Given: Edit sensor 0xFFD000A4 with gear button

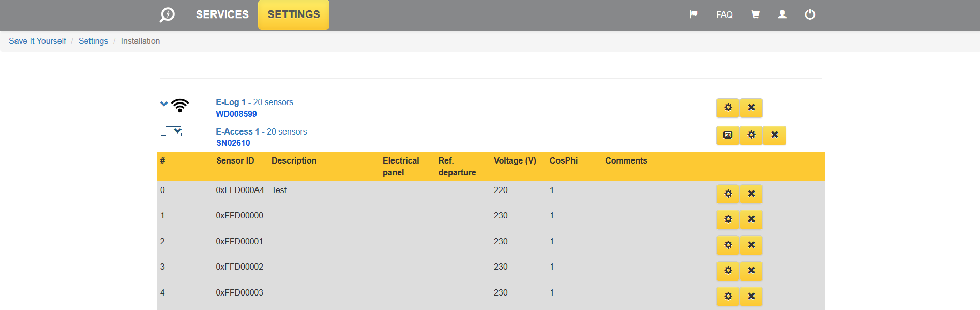Looking at the screenshot, I should pyautogui.click(x=728, y=194).
